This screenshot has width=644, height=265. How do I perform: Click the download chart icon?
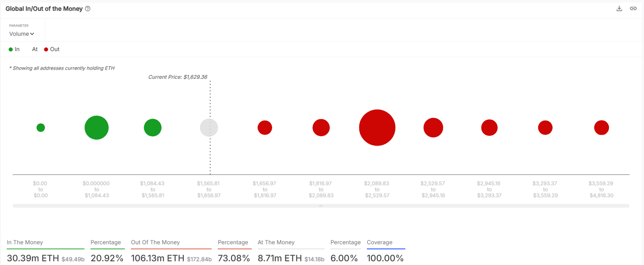point(619,8)
